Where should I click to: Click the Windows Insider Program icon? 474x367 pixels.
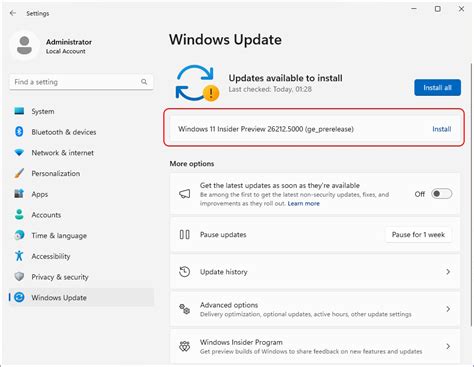185,346
